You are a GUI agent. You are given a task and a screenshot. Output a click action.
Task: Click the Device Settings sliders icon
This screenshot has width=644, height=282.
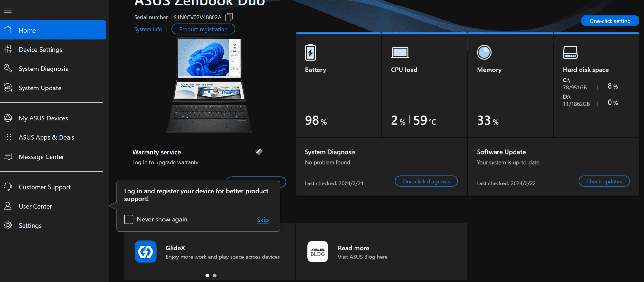tap(8, 49)
